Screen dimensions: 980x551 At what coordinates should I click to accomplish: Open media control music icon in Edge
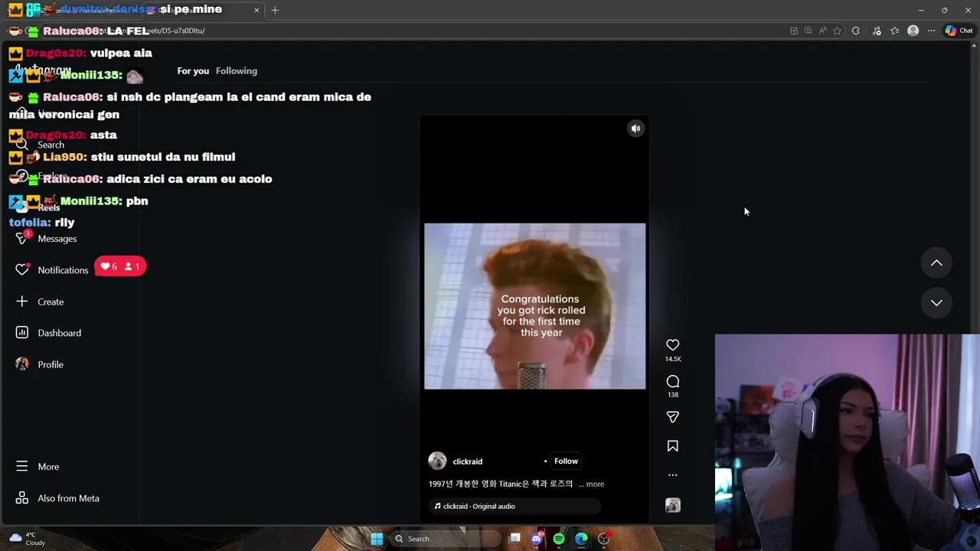click(x=876, y=31)
